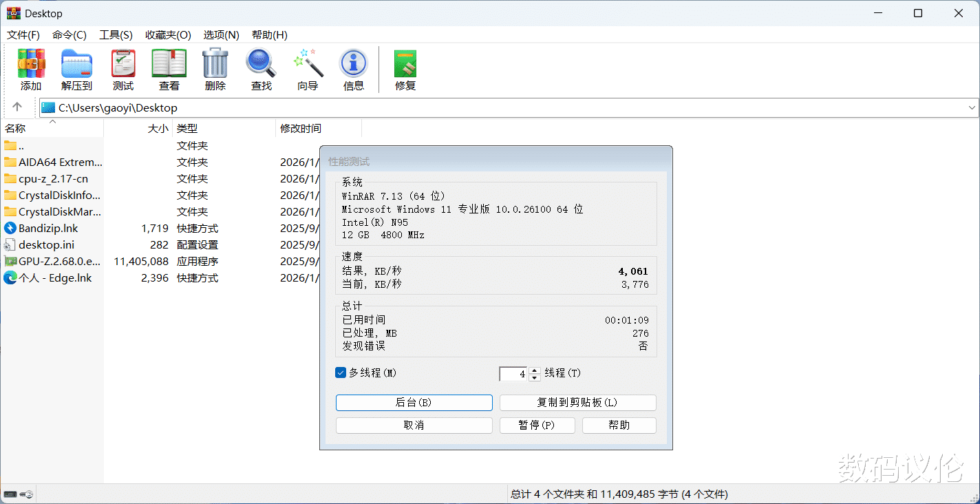Click the thread count input field

coord(513,374)
